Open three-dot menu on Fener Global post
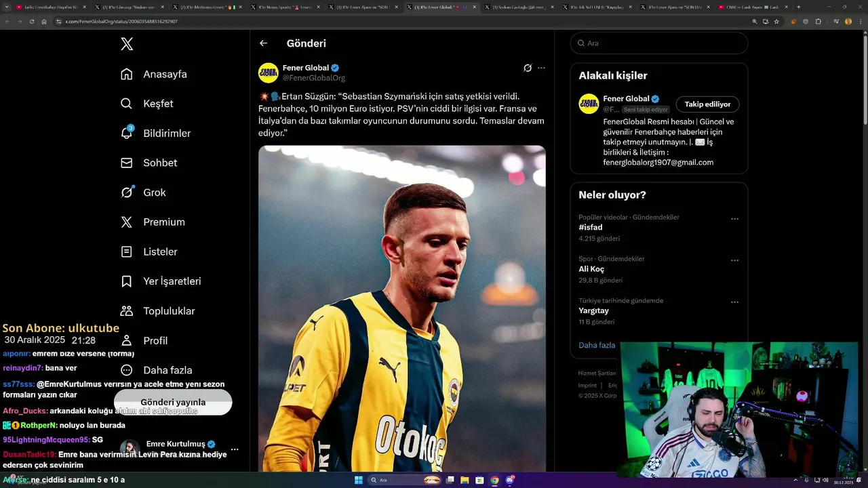 point(541,68)
